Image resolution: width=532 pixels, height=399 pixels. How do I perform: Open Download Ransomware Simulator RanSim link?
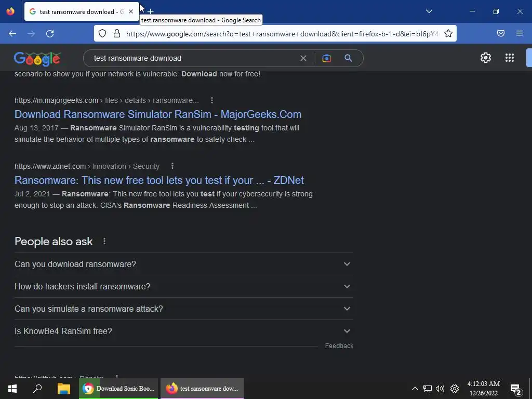coord(158,114)
